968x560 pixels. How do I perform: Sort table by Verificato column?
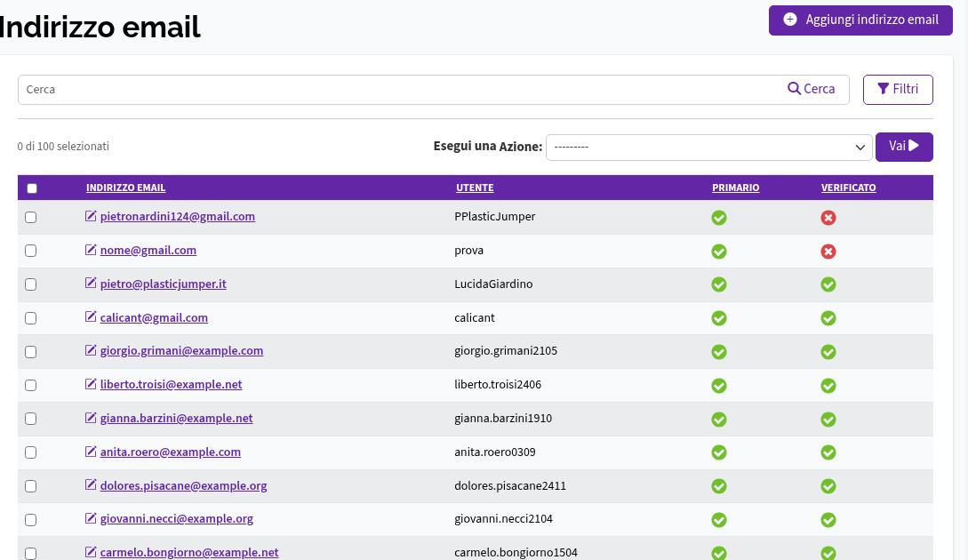point(848,188)
